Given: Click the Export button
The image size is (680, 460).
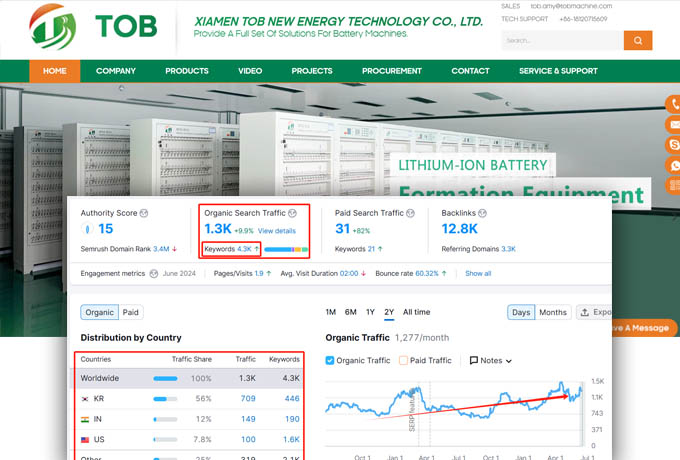Looking at the screenshot, I should (x=594, y=312).
